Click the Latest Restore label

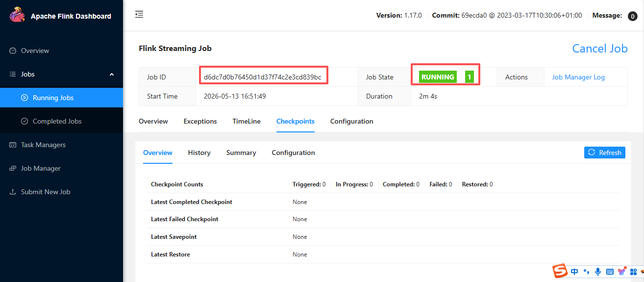tap(171, 255)
